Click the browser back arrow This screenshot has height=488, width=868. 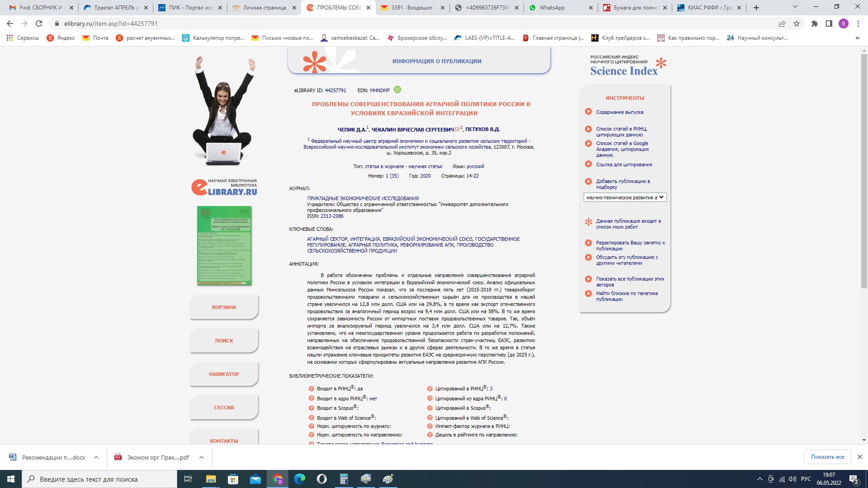(x=10, y=23)
